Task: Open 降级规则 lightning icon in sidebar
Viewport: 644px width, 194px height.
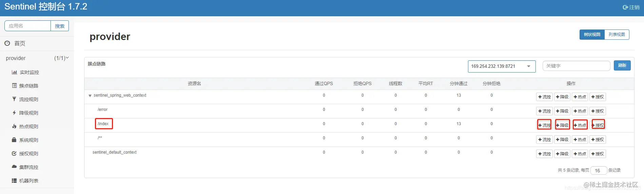Action: tap(14, 113)
